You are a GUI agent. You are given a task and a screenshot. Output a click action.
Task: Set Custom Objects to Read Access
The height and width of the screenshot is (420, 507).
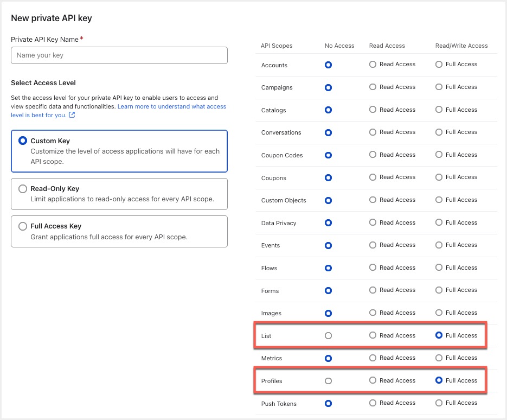coord(373,200)
